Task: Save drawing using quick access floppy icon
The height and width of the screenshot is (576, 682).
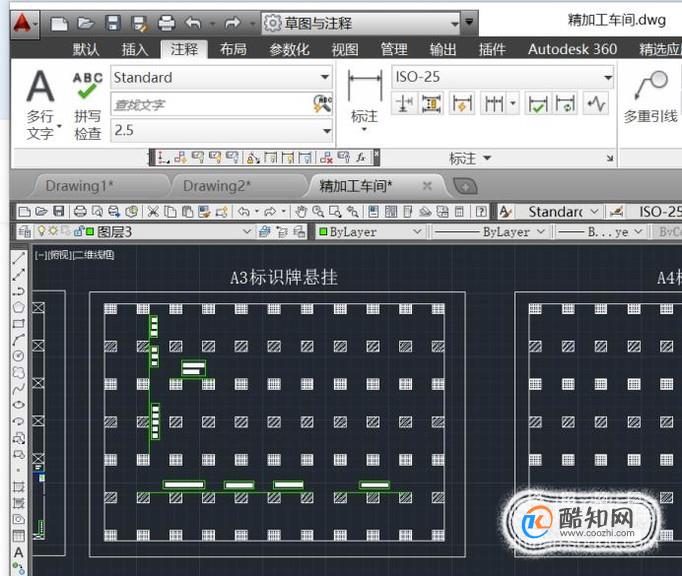Action: coord(113,23)
